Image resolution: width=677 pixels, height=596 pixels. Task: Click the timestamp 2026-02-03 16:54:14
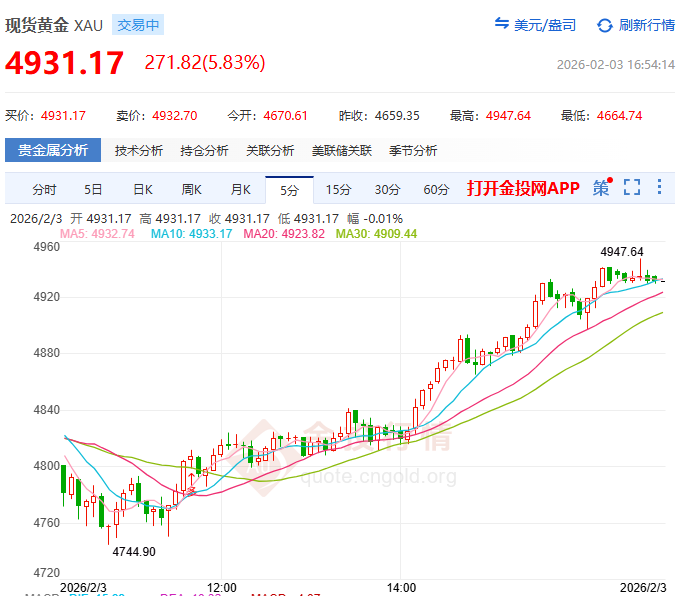616,65
